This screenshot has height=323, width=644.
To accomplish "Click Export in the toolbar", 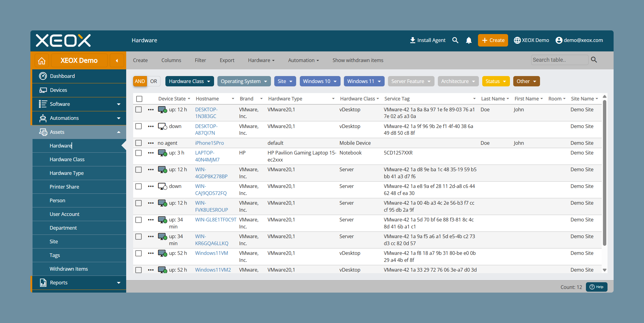I will [227, 60].
